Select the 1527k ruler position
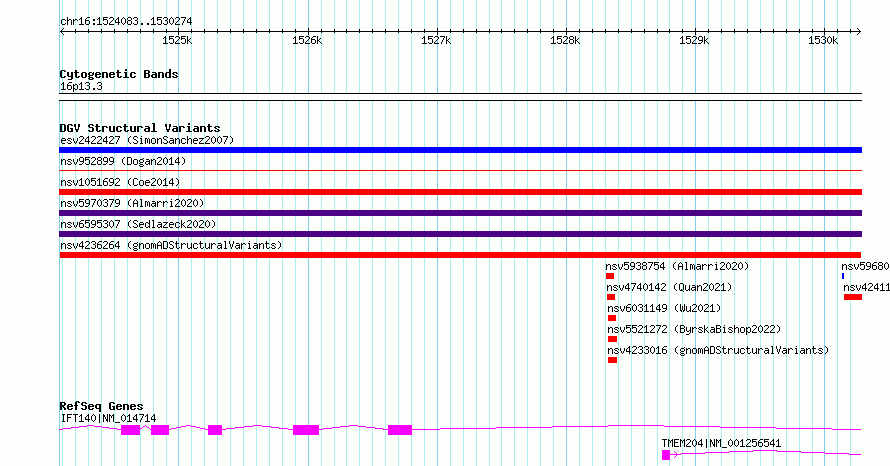The height and width of the screenshot is (466, 890). point(436,40)
